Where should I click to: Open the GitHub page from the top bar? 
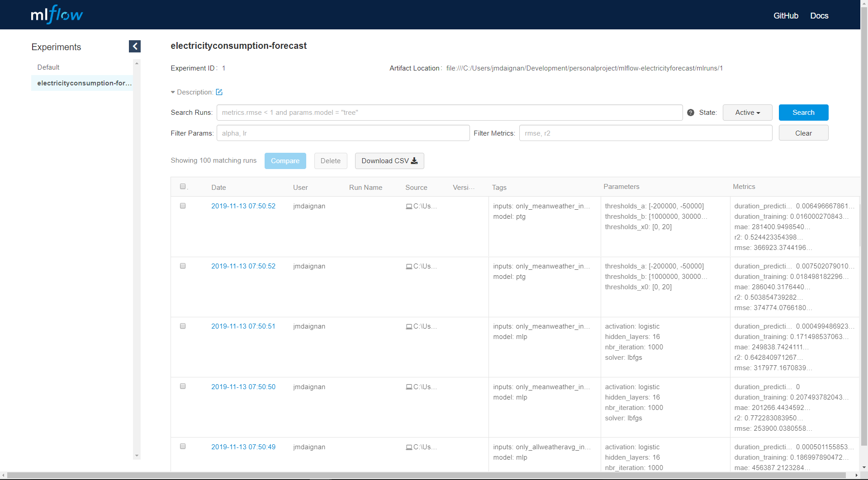pos(786,15)
